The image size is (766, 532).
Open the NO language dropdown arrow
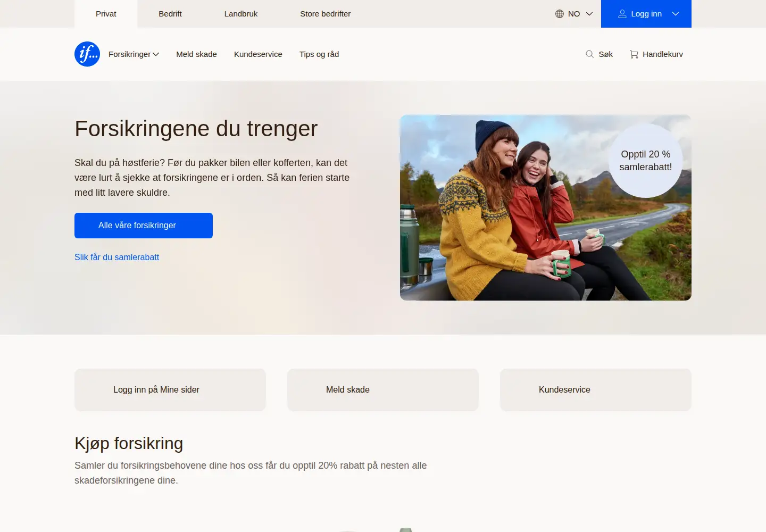[x=589, y=14]
